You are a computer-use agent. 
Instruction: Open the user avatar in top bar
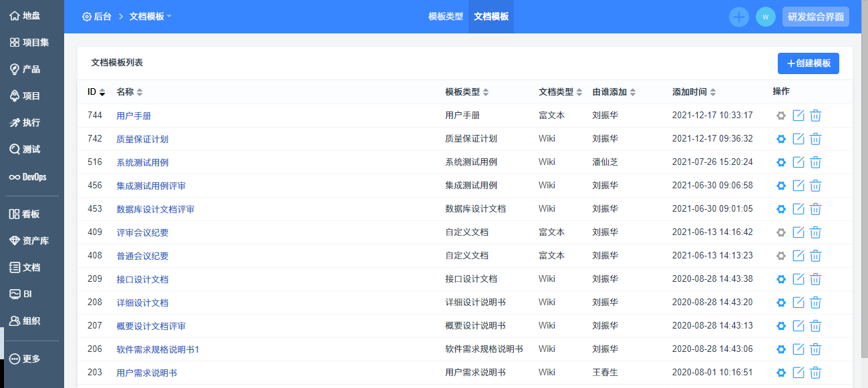tap(765, 17)
